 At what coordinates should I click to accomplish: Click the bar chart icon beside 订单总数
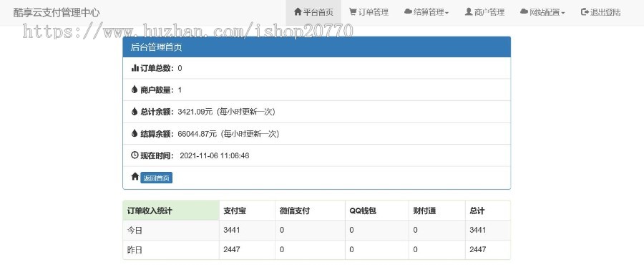pyautogui.click(x=135, y=68)
